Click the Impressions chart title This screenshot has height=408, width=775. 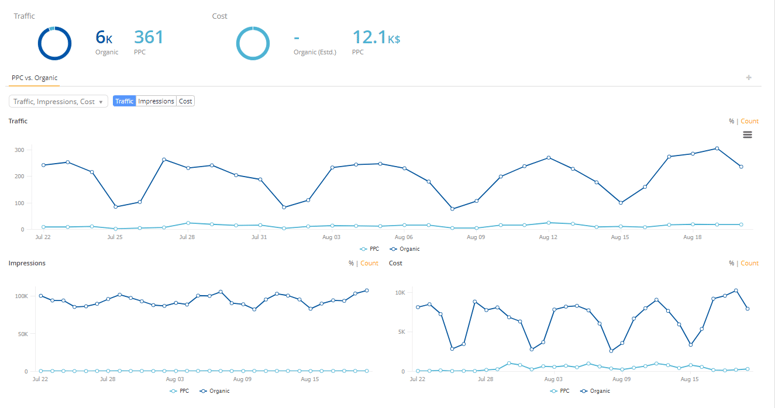point(27,264)
